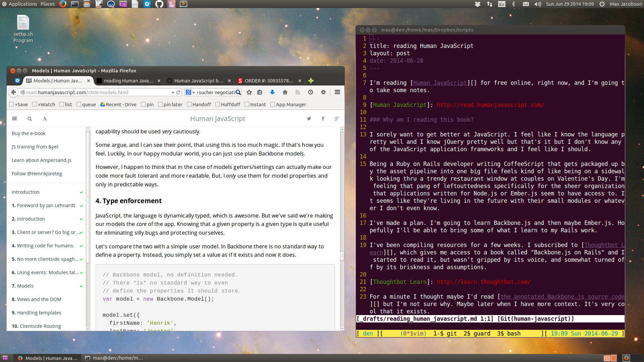The height and width of the screenshot is (362, 644).
Task: Close the 'Models | Human Jav...' tab
Action: [89, 81]
